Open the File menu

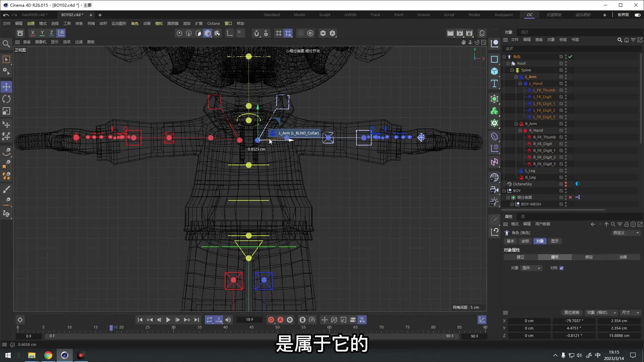7,23
